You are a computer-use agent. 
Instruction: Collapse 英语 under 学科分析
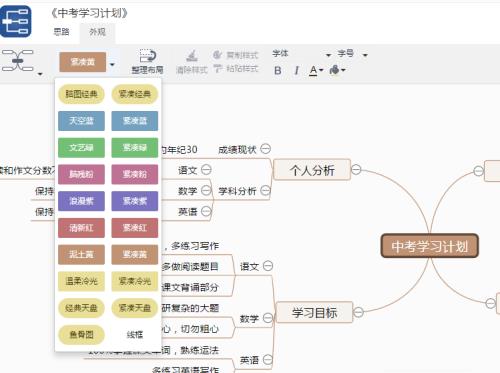(x=206, y=211)
